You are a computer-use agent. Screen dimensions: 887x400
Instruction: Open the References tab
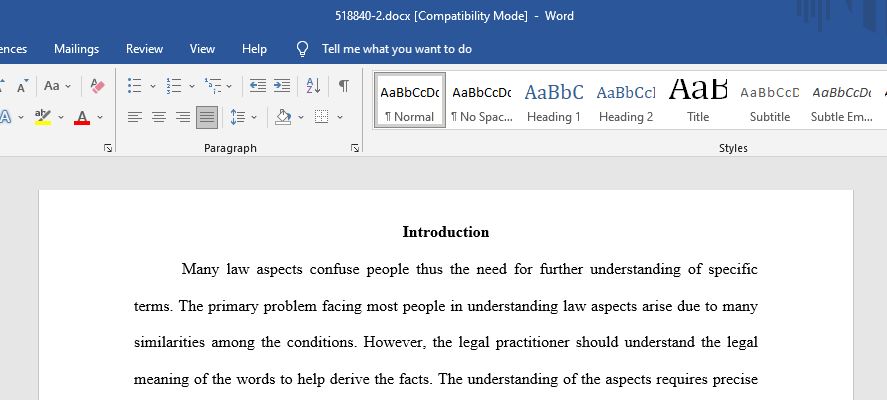(x=12, y=49)
